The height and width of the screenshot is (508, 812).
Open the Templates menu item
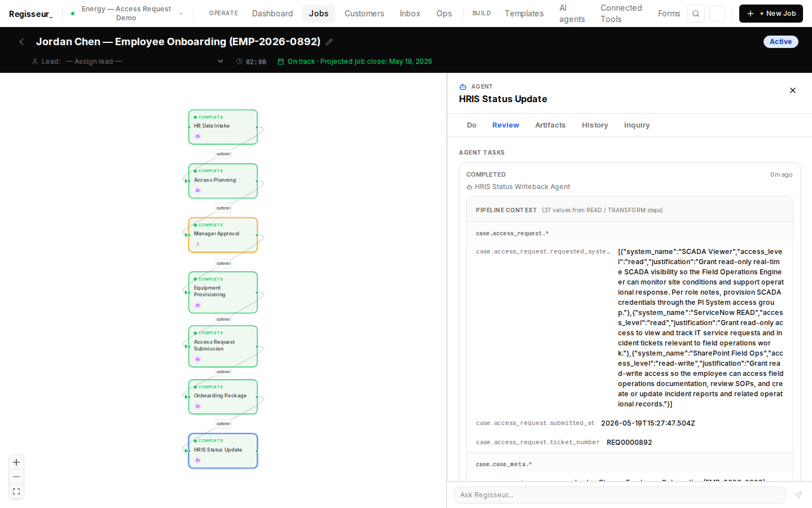pos(524,14)
